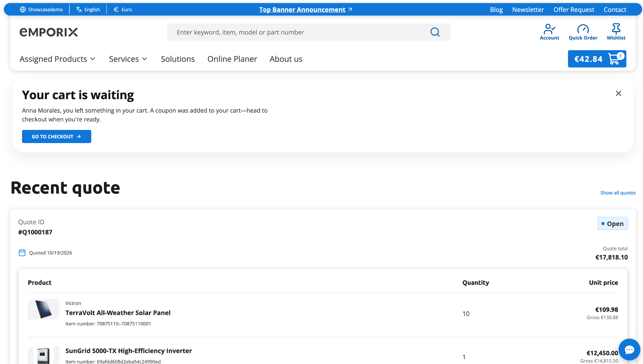Click the Victron brand label
This screenshot has width=643, height=364.
click(73, 303)
